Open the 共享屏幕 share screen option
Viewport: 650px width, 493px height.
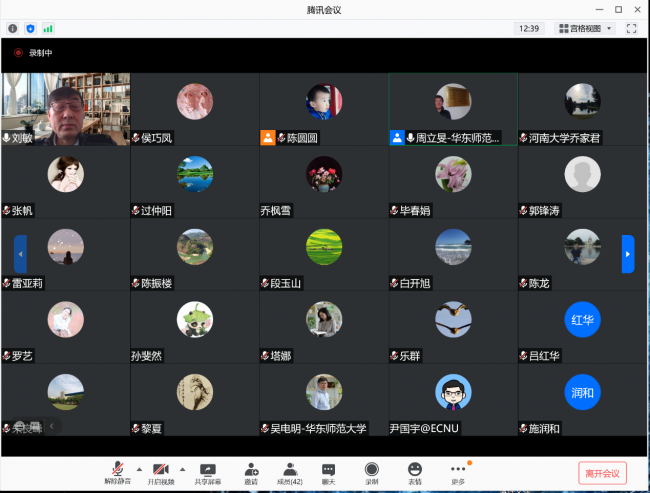pos(208,471)
